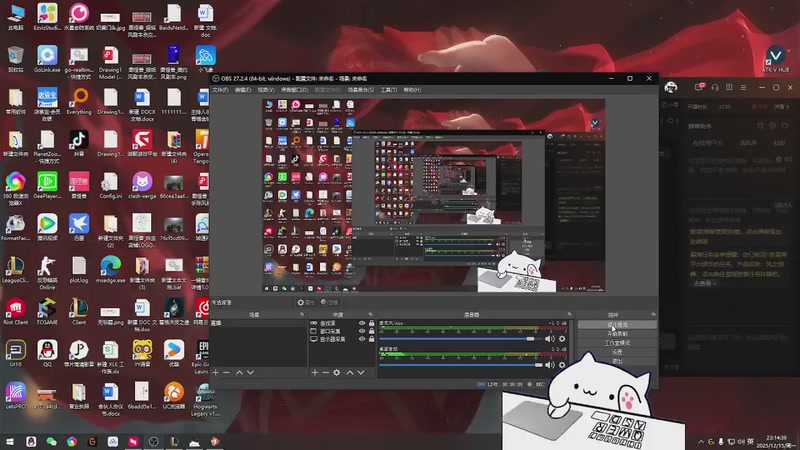Select the msedge.exe desktop icon
The image size is (800, 450).
click(x=110, y=269)
